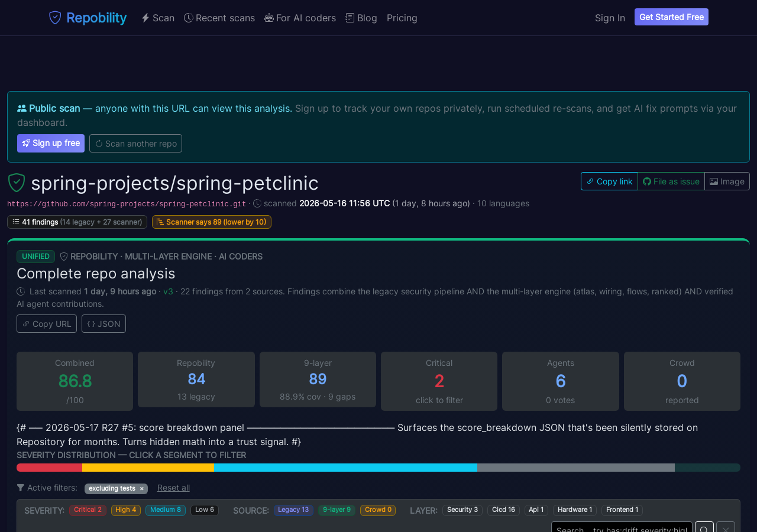
Task: Clear search with the X button
Action: point(726,527)
